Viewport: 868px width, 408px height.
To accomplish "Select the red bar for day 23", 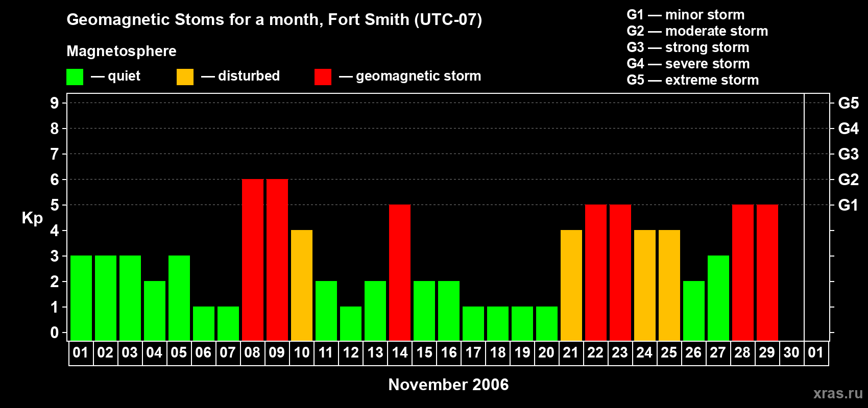I will tap(620, 272).
